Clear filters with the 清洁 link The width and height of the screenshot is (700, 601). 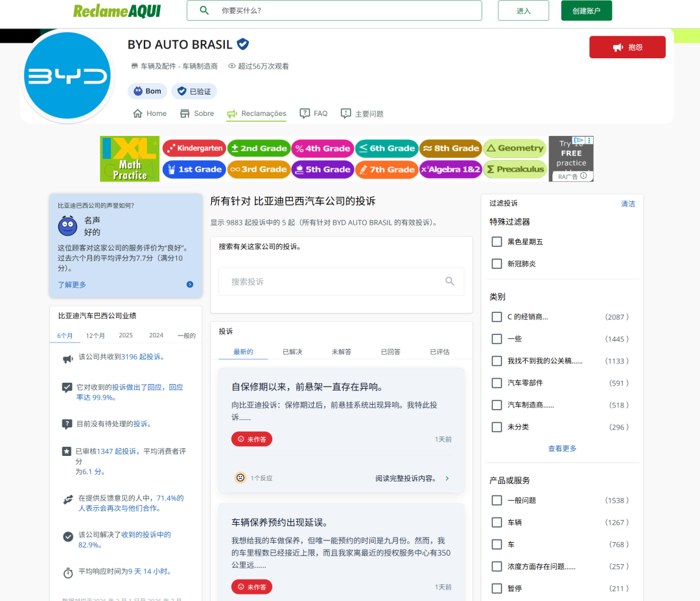click(x=627, y=204)
